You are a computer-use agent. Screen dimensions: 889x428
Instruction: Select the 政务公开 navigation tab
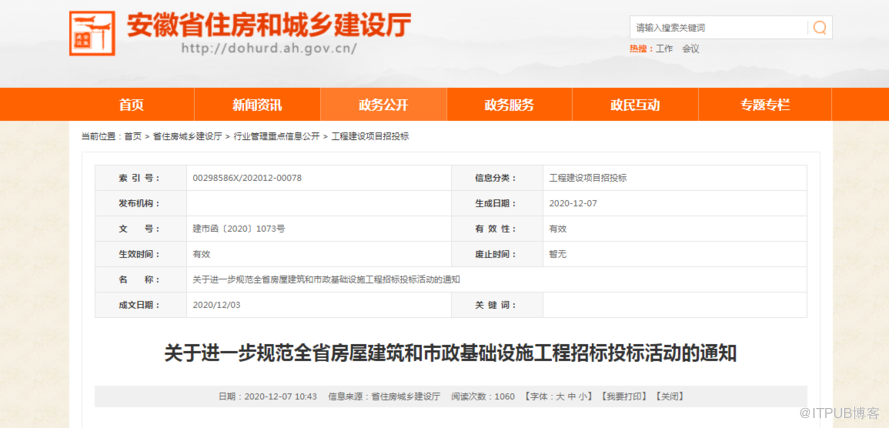click(x=383, y=105)
